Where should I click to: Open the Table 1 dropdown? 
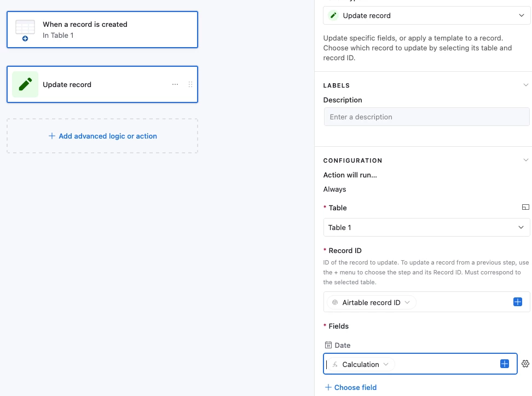click(426, 227)
